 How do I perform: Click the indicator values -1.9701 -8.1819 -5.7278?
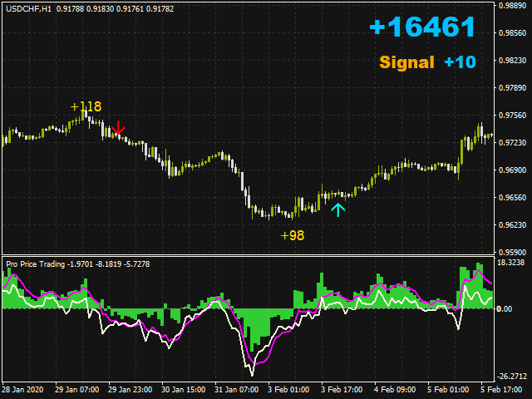click(109, 264)
